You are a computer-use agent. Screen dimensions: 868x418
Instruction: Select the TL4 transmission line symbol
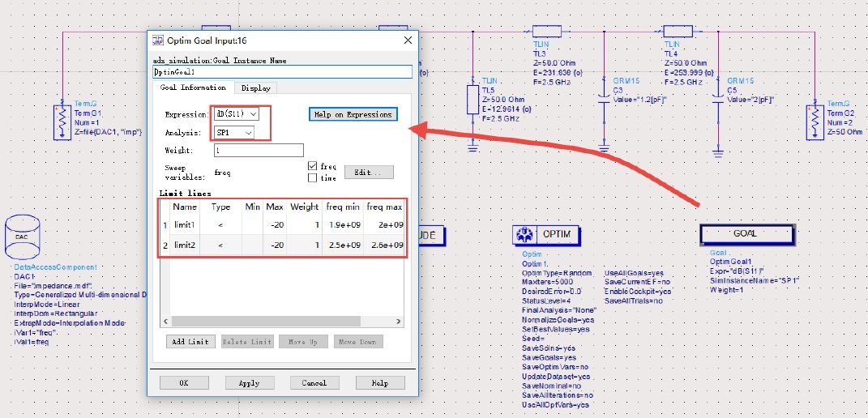[x=678, y=32]
